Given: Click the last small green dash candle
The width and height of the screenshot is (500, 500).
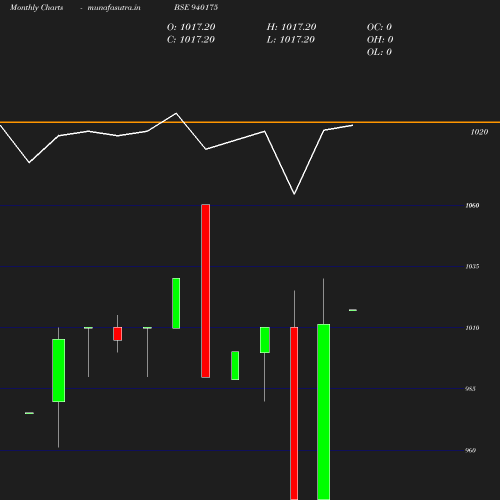Looking at the screenshot, I should coord(353,310).
